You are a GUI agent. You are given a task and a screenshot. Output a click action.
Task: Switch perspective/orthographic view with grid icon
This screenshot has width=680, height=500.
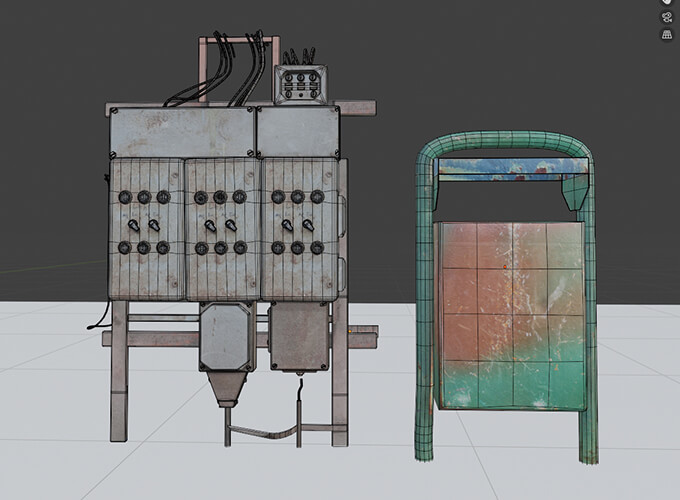(x=668, y=35)
